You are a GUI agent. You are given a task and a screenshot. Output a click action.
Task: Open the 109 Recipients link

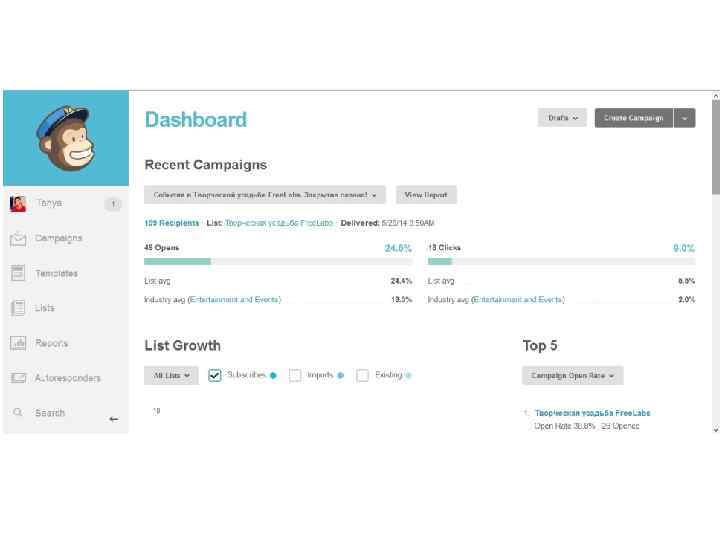pos(172,223)
